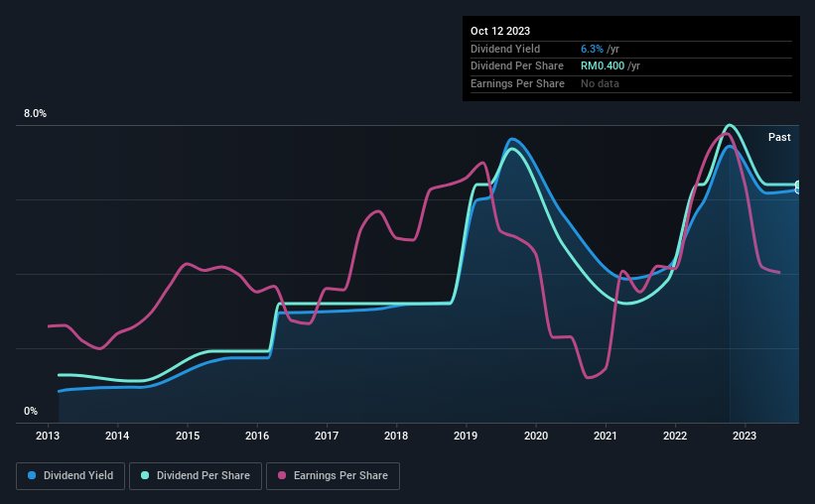Click the 0% y-axis label
Image resolution: width=815 pixels, height=504 pixels.
(x=31, y=411)
